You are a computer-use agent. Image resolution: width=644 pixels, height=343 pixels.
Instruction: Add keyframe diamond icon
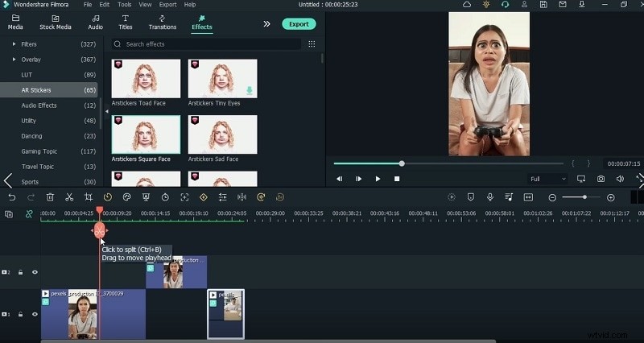204,197
